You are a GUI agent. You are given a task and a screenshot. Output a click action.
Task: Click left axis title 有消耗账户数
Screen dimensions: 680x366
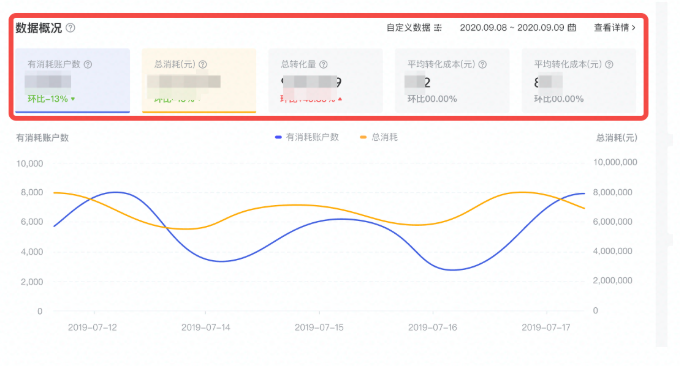pos(42,138)
